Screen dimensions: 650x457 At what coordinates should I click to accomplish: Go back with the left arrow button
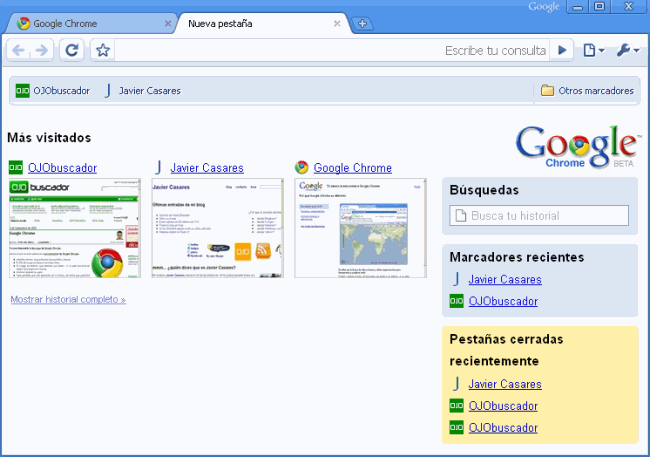click(x=18, y=51)
